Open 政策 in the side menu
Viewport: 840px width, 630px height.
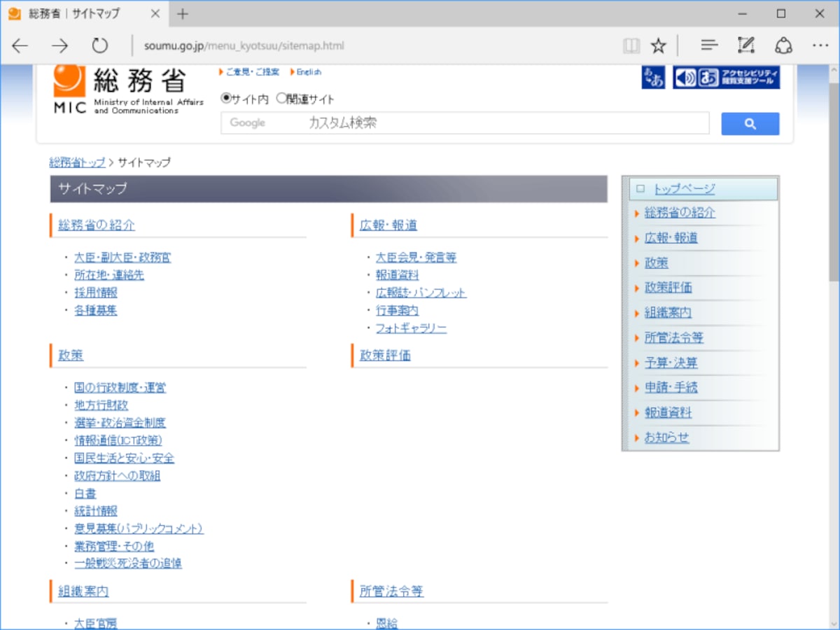tap(656, 263)
